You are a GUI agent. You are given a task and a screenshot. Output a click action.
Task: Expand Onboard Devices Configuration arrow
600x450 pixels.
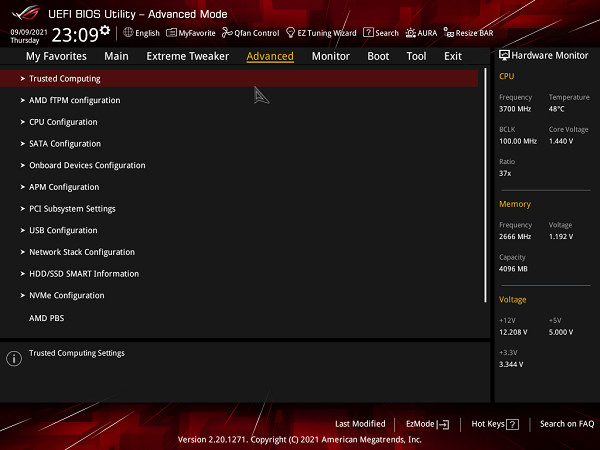(x=23, y=165)
